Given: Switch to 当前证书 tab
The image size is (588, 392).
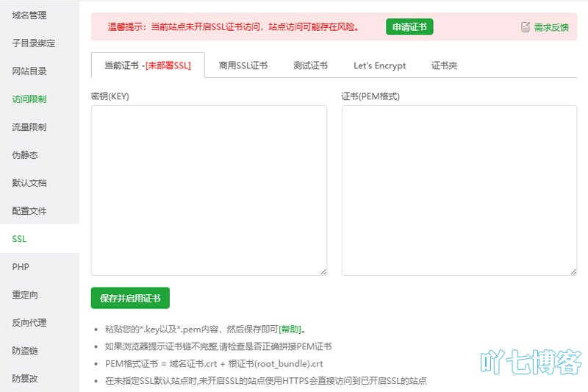Looking at the screenshot, I should point(148,65).
